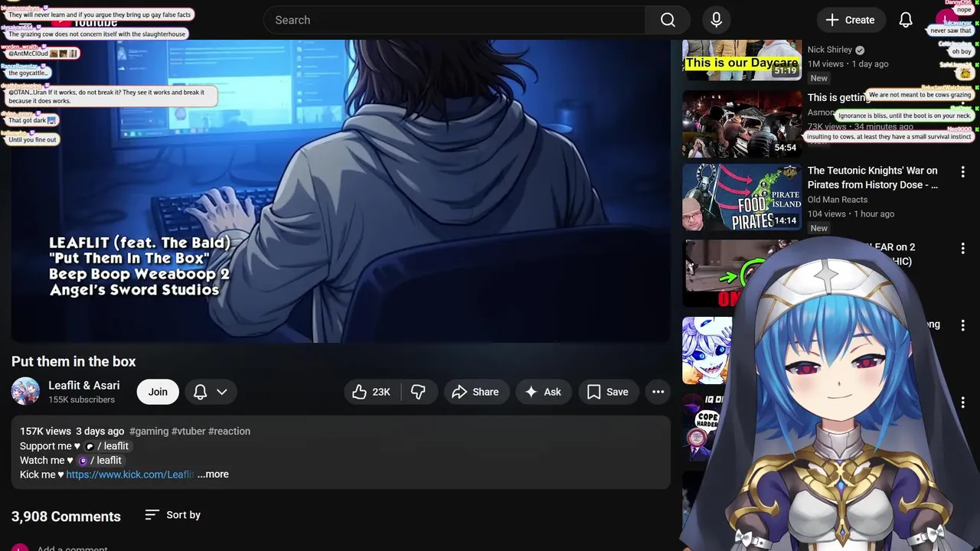Click the #gaming hashtag
The image size is (980, 551).
pos(149,431)
